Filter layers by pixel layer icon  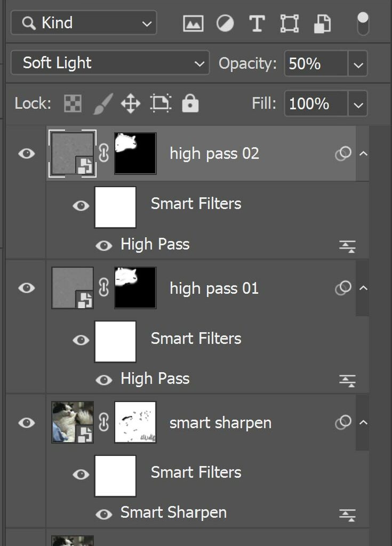tap(193, 23)
